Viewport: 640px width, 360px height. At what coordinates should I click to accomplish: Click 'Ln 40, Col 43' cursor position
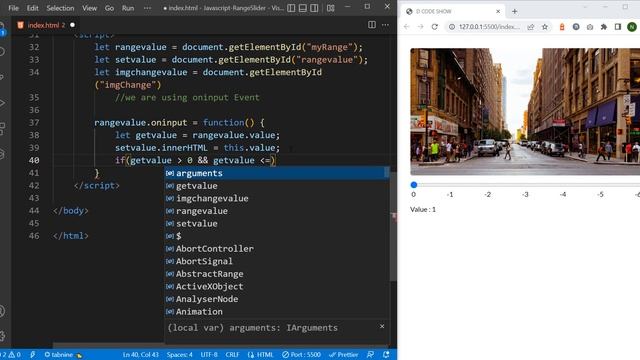click(141, 355)
